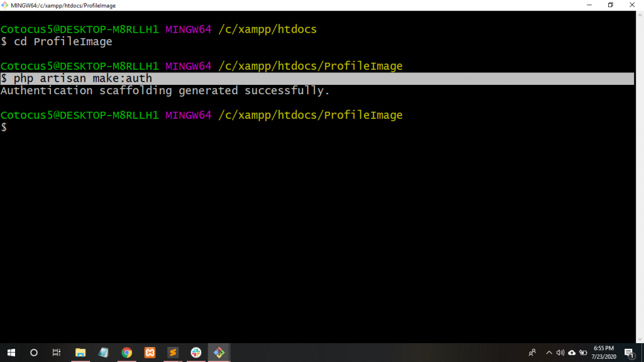Expand the hidden system tray icons chevron
The width and height of the screenshot is (644, 362).
548,353
